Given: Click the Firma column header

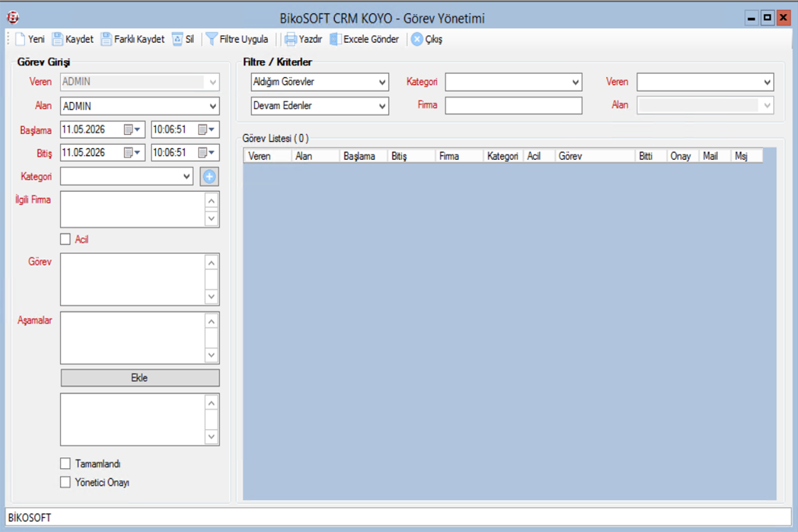Looking at the screenshot, I should click(459, 156).
